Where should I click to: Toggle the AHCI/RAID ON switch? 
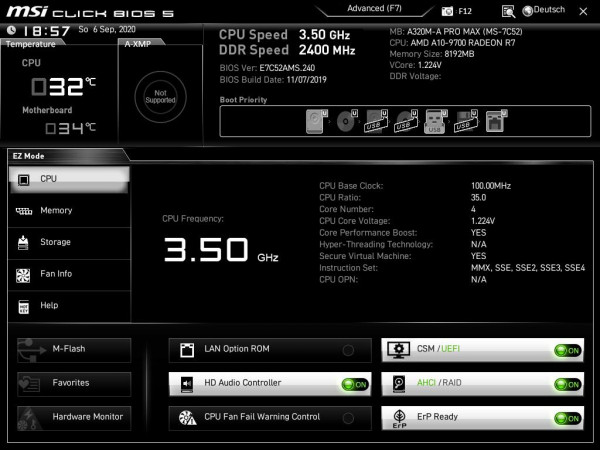coord(568,385)
